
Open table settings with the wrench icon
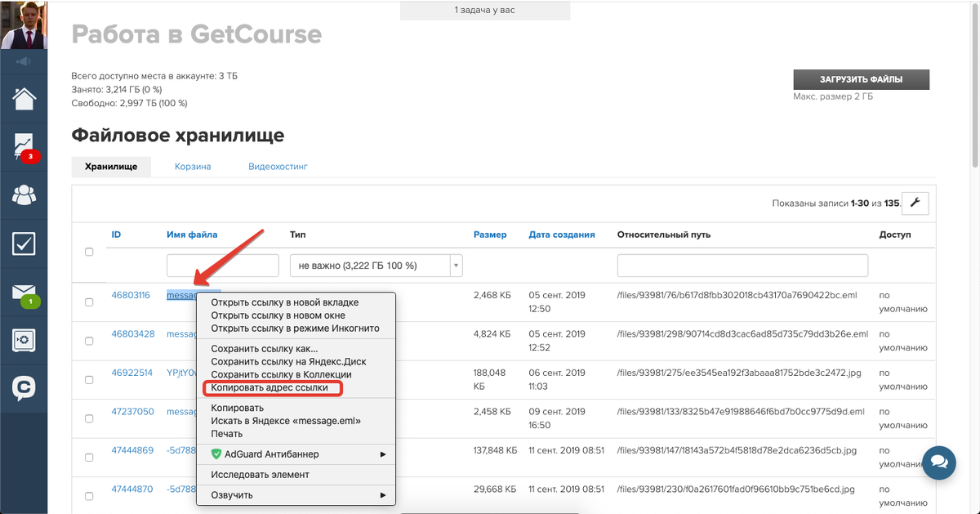[x=915, y=203]
